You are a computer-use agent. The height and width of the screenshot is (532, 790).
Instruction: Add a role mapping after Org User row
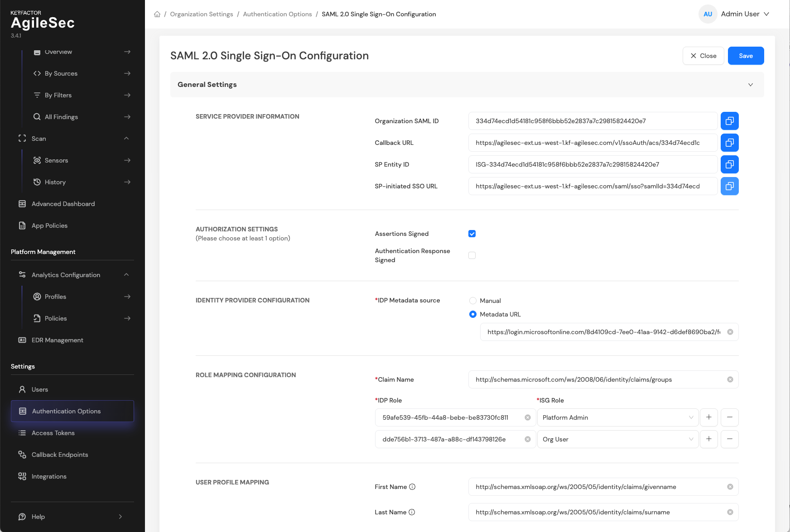click(x=708, y=439)
